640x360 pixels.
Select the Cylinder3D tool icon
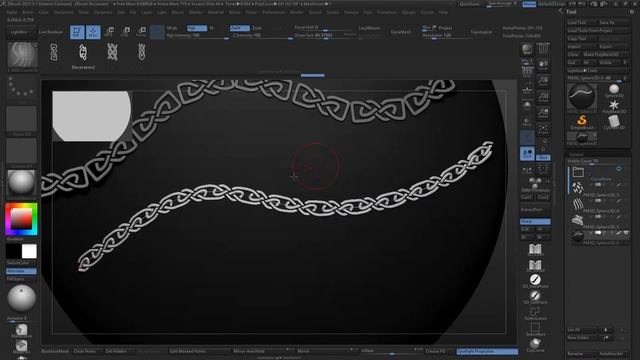[x=614, y=122]
